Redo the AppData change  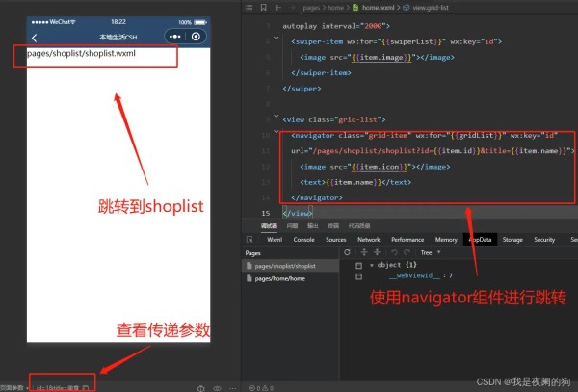pos(407,252)
